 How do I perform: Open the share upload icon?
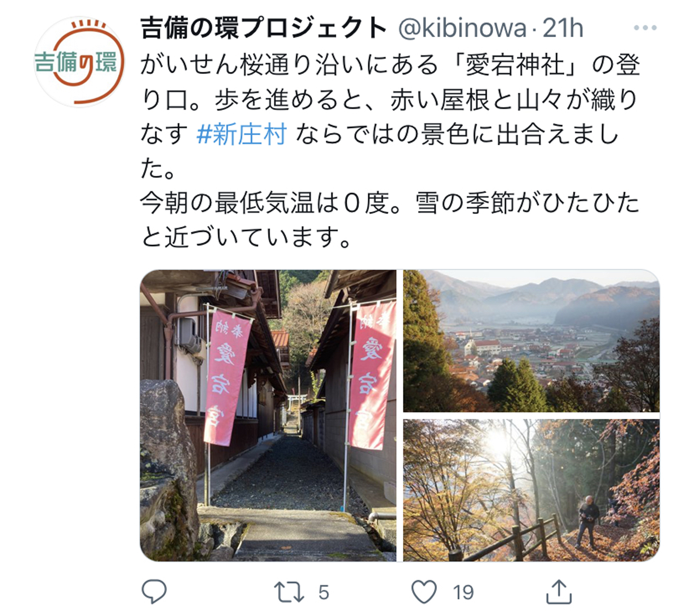[559, 591]
